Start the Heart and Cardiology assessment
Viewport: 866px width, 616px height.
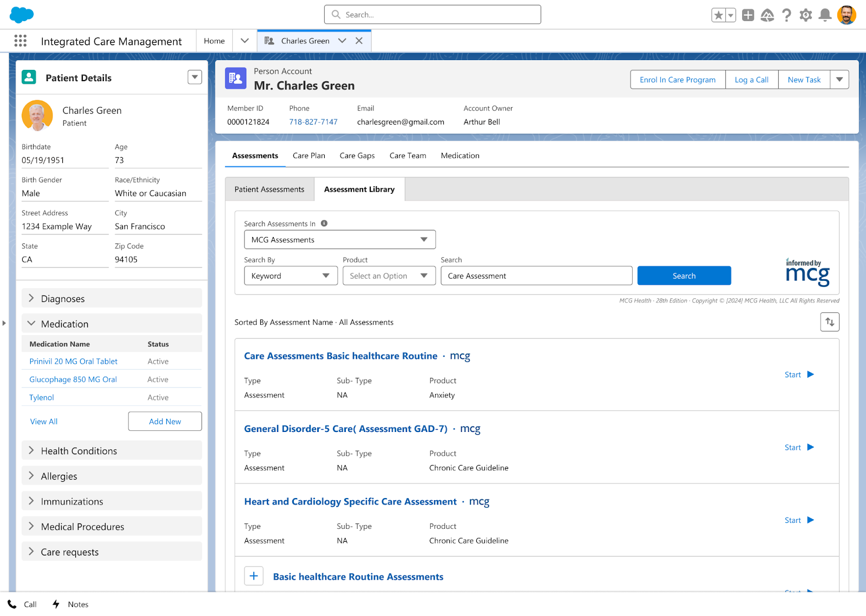click(x=799, y=520)
